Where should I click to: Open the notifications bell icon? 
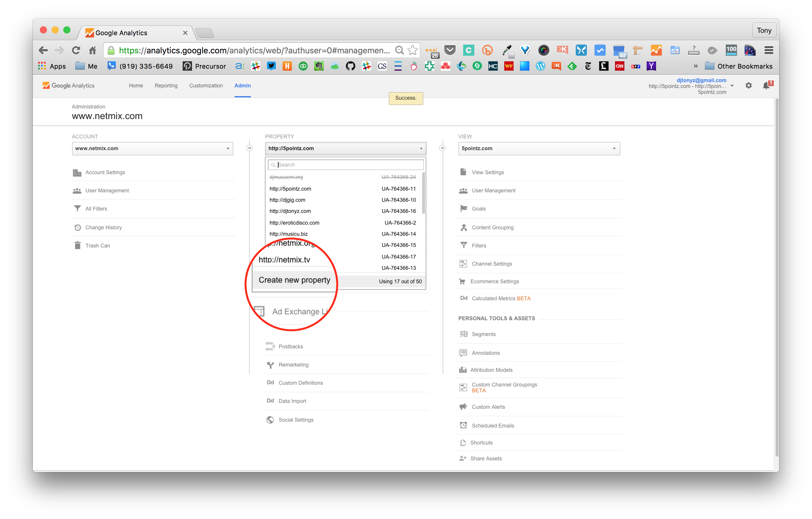tap(766, 86)
